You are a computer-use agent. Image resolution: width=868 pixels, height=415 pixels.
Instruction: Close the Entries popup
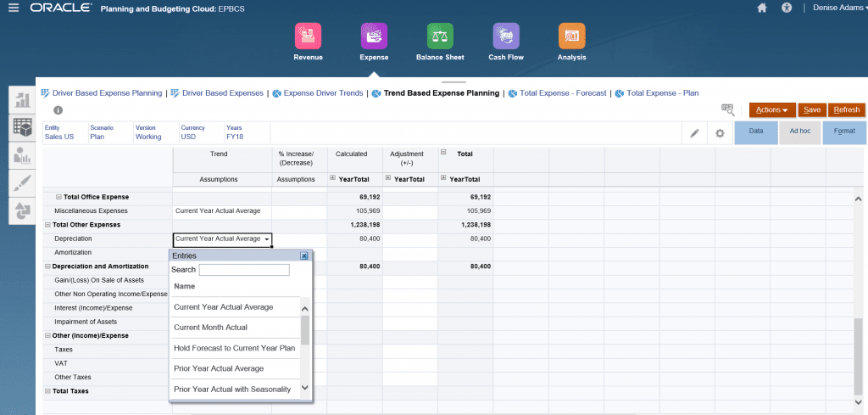[303, 255]
